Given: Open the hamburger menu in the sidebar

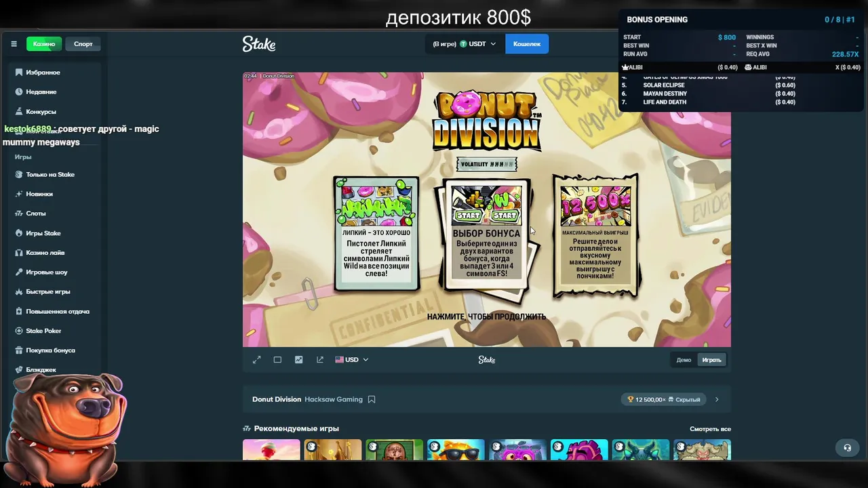Looking at the screenshot, I should [14, 44].
